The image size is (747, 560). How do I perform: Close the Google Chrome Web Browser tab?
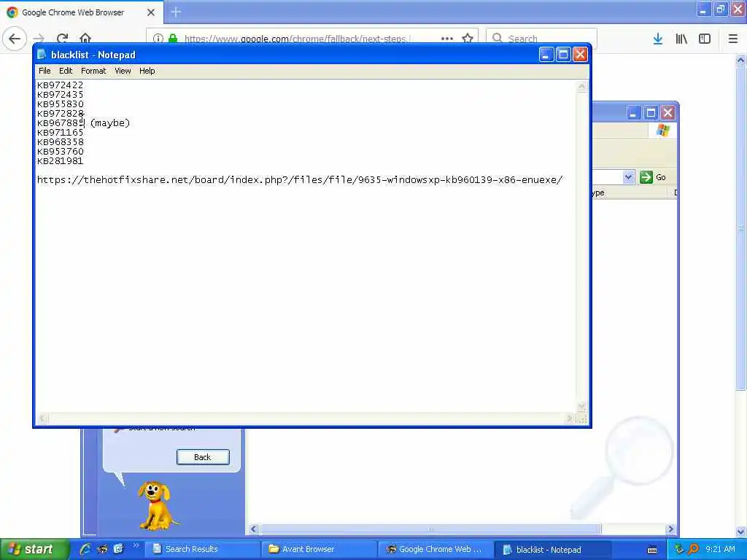click(151, 12)
